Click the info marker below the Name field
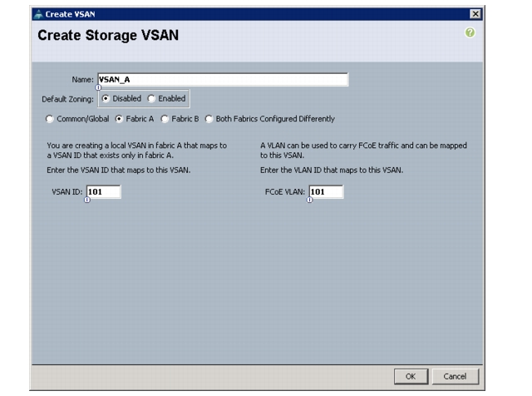 point(98,87)
